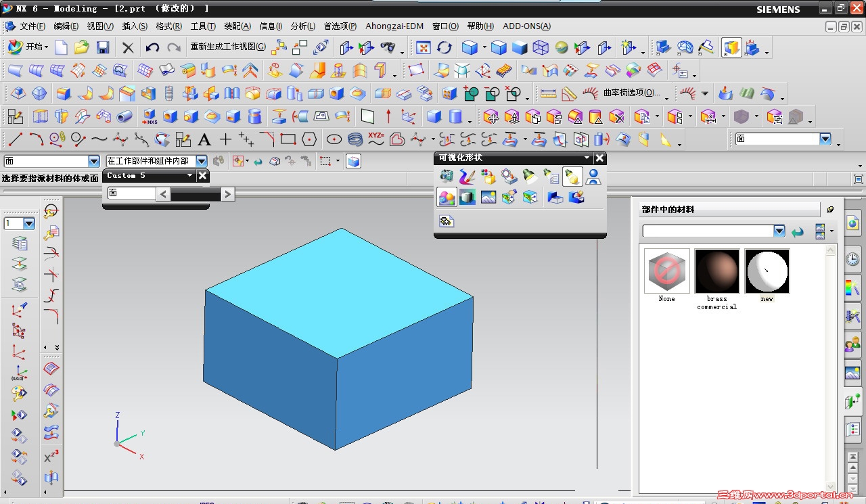Click the left arrow in Custom 5 toolbar

pos(163,194)
